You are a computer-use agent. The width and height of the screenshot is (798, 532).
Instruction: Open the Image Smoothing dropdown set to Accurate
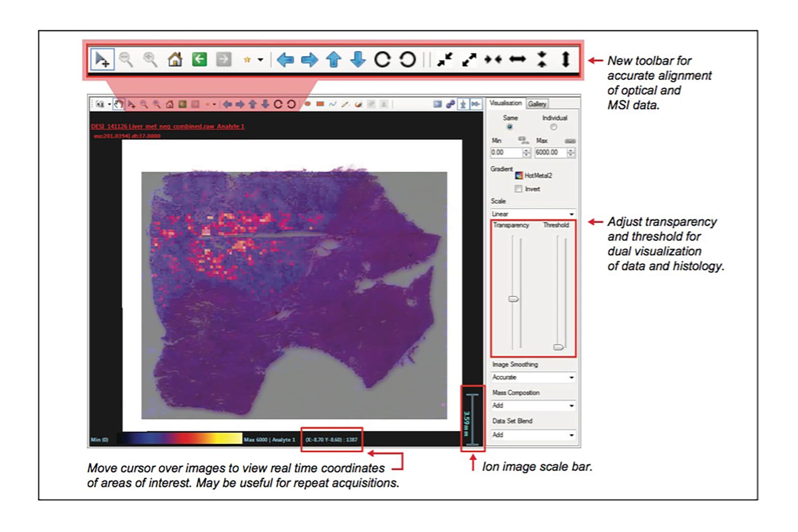coord(533,377)
